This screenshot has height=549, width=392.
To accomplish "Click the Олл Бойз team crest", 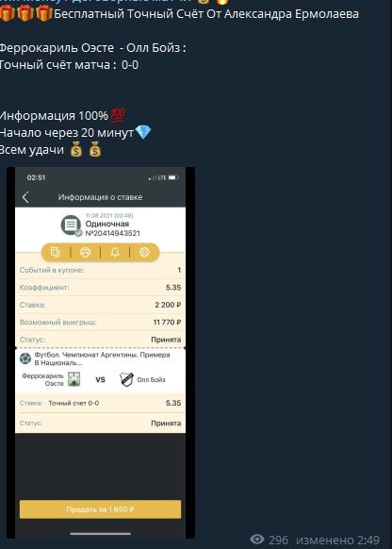I will pos(126,379).
